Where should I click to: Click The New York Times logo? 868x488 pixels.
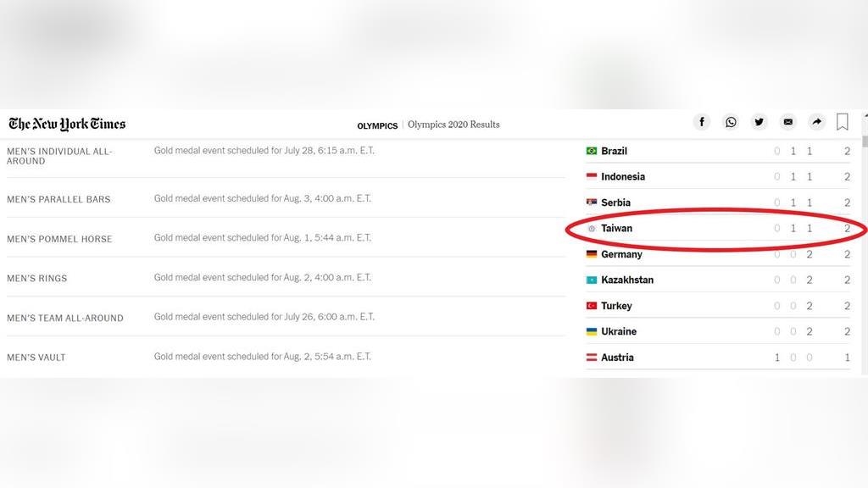click(67, 124)
